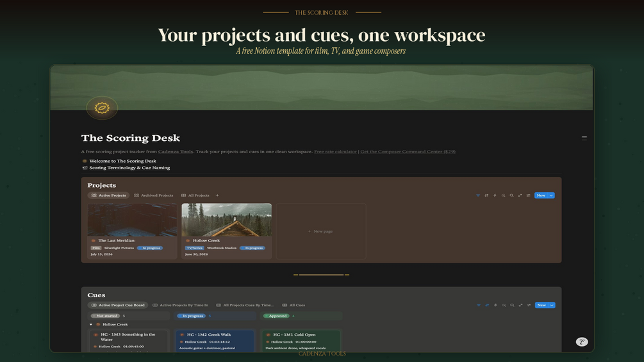Click the Westbrook Studios label
The width and height of the screenshot is (644, 362).
222,248
